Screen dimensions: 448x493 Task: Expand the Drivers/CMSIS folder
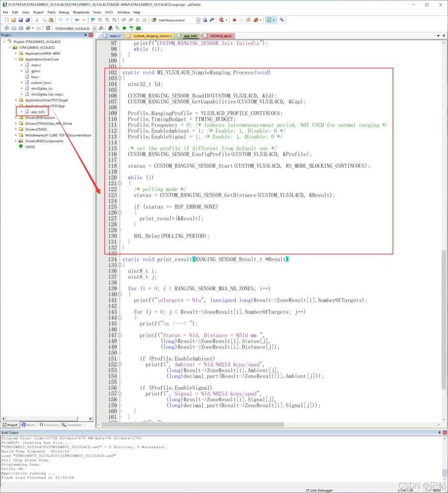(x=15, y=129)
